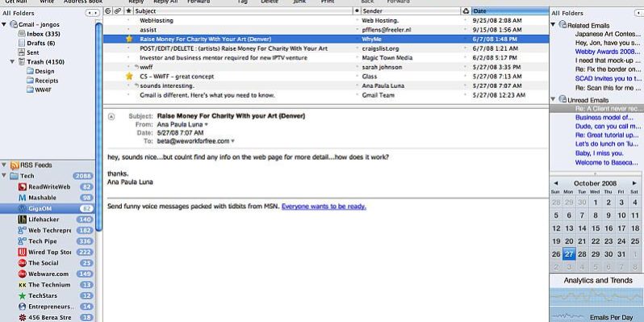Open the From Ana Paula Luna dropdown arrow
The width and height of the screenshot is (644, 322).
(x=206, y=124)
